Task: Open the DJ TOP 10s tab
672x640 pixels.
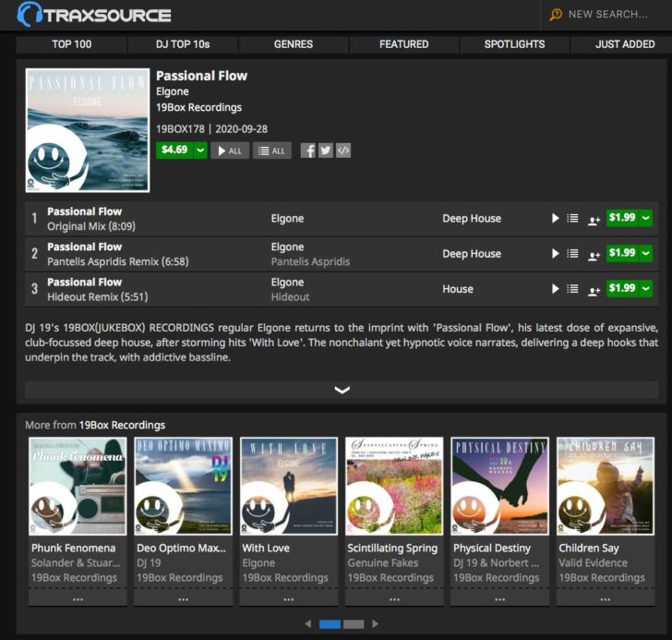Action: click(x=183, y=44)
